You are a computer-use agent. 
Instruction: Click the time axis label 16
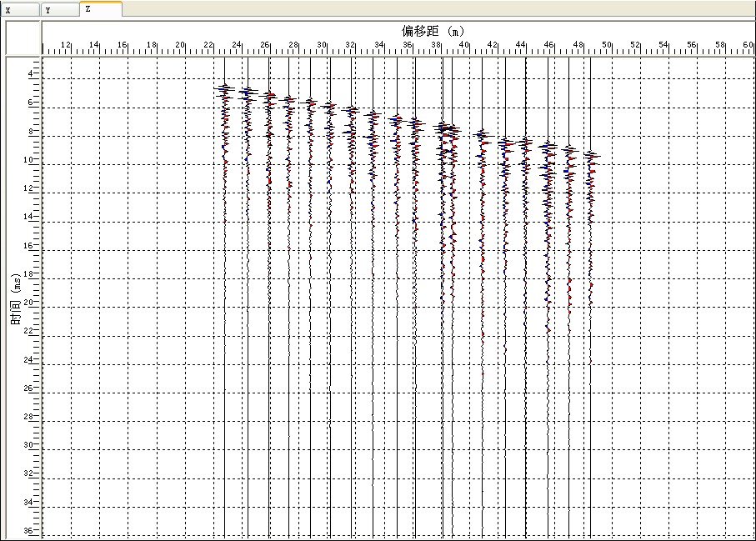coord(28,245)
